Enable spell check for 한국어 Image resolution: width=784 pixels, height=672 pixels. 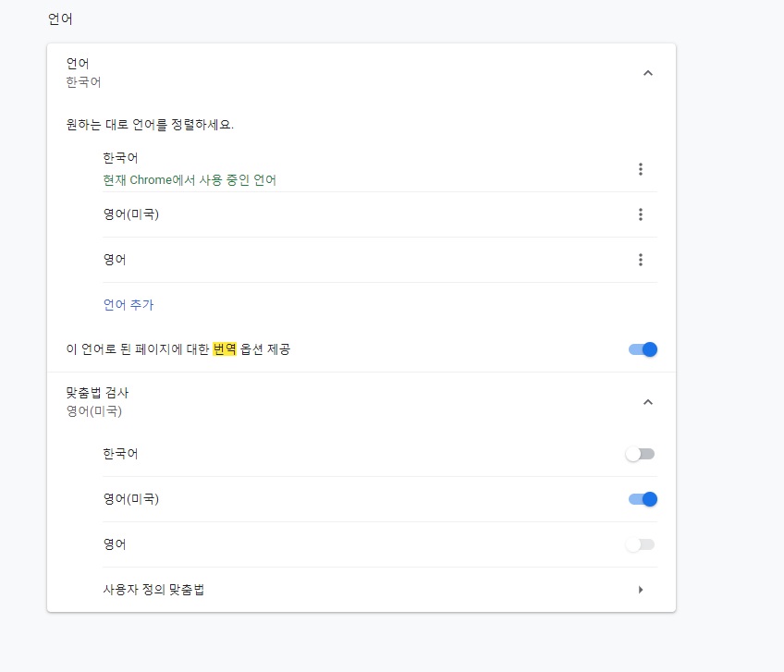point(640,454)
